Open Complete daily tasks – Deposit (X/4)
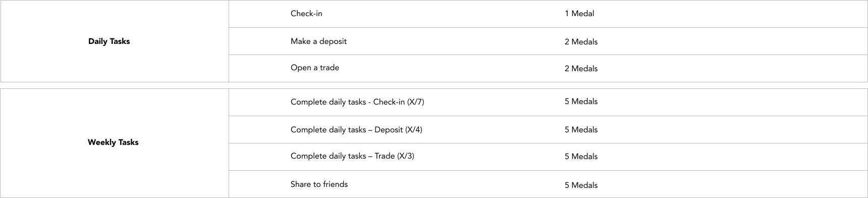 pos(356,130)
